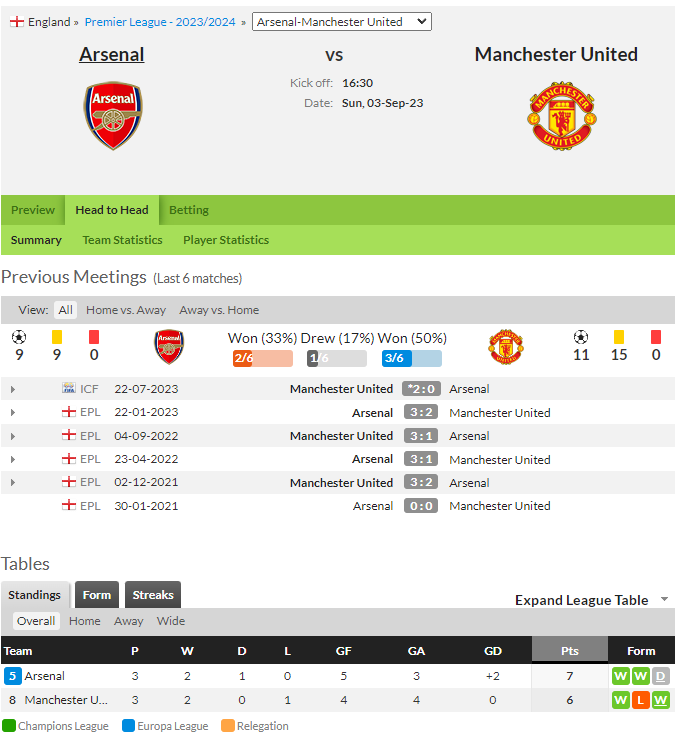Switch standings filter to Wide

(170, 621)
